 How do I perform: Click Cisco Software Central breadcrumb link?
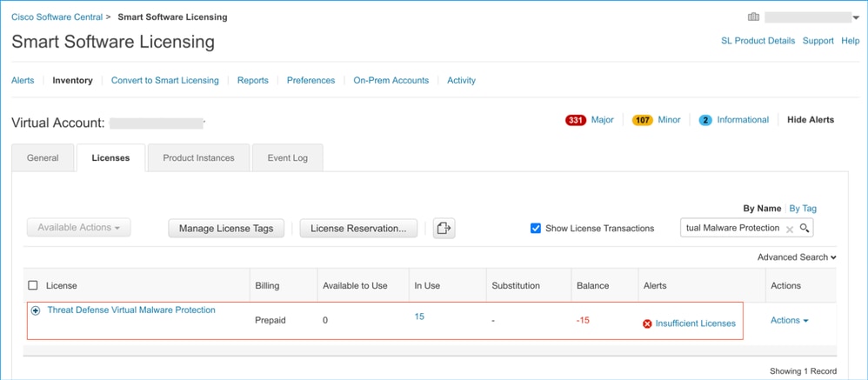(57, 17)
